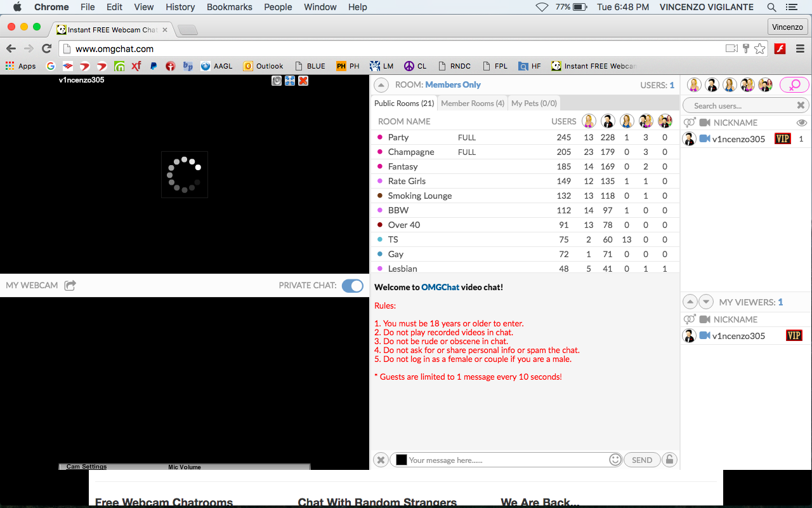Click the group avatar in room table header
812x508 pixels.
665,121
